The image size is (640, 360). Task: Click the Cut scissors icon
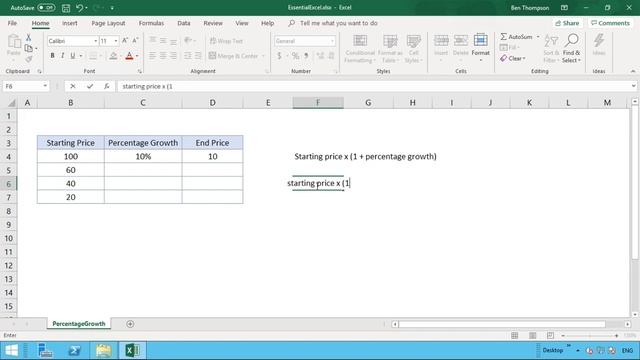tap(29, 38)
